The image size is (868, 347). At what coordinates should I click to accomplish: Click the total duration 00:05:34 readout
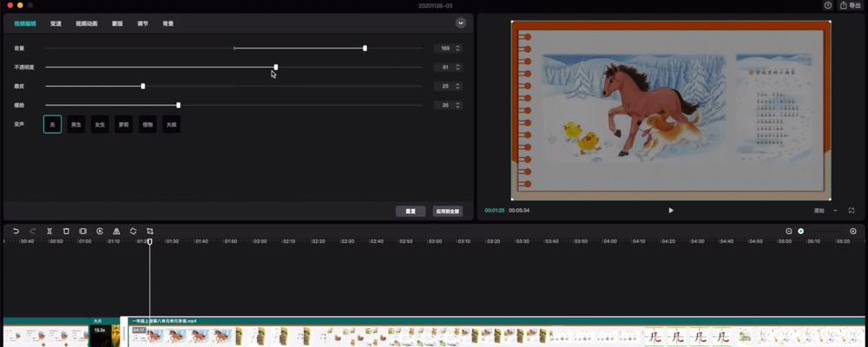pos(519,210)
